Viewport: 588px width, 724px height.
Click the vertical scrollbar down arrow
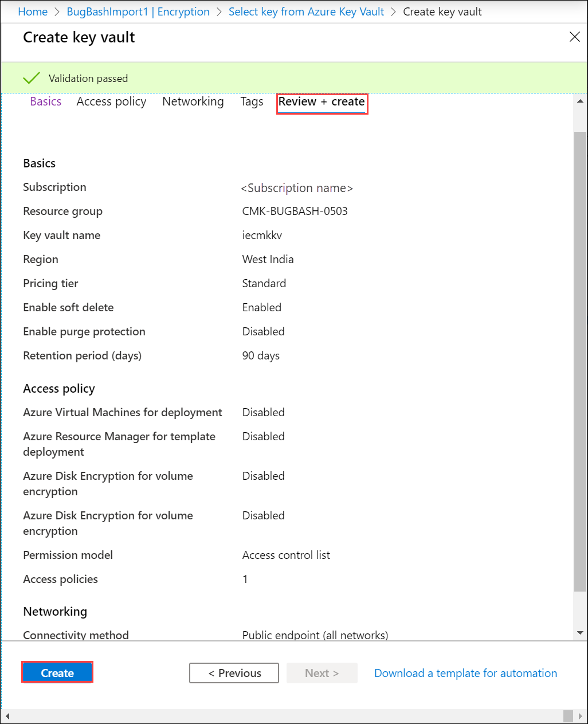[580, 633]
